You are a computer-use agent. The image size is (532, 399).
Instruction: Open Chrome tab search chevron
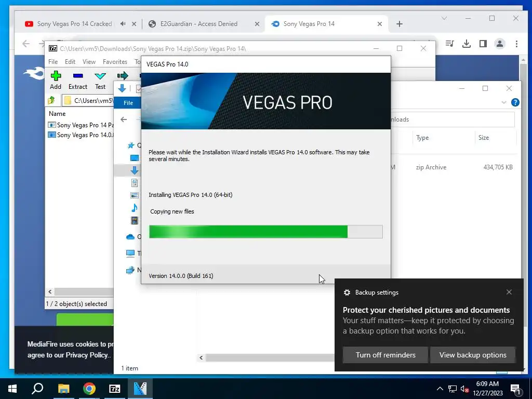coord(444,18)
